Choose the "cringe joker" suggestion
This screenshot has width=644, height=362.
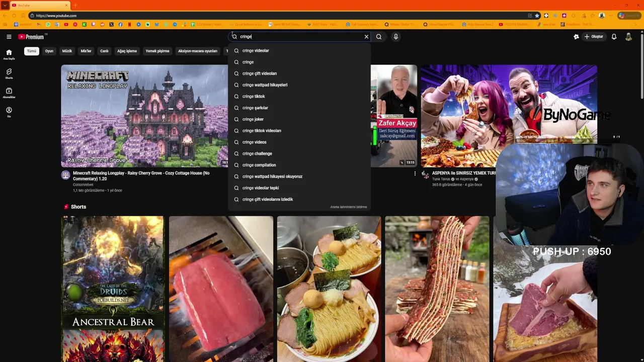pyautogui.click(x=299, y=119)
